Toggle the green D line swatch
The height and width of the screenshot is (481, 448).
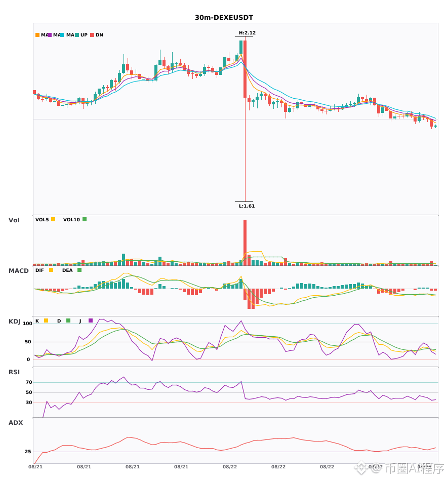coord(68,320)
